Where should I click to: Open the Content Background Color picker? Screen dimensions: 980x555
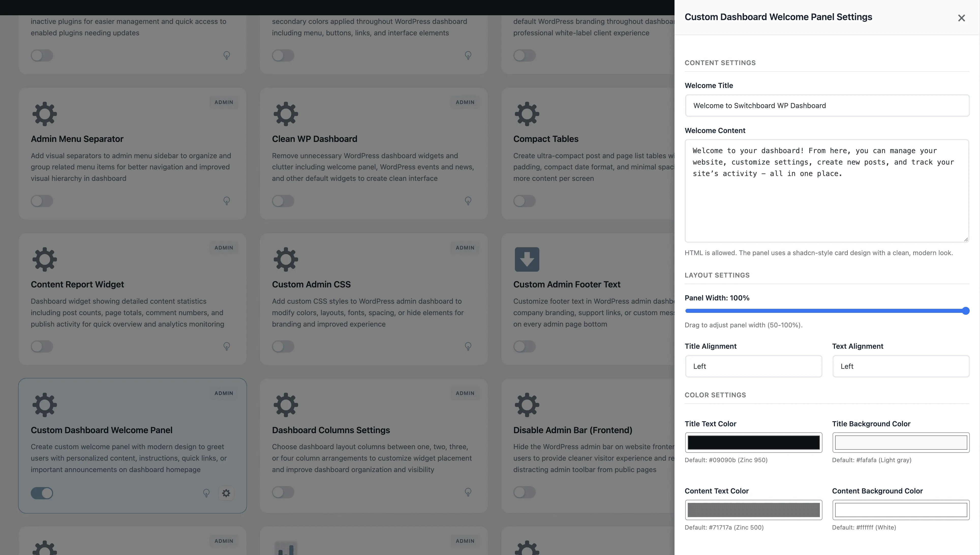point(900,510)
